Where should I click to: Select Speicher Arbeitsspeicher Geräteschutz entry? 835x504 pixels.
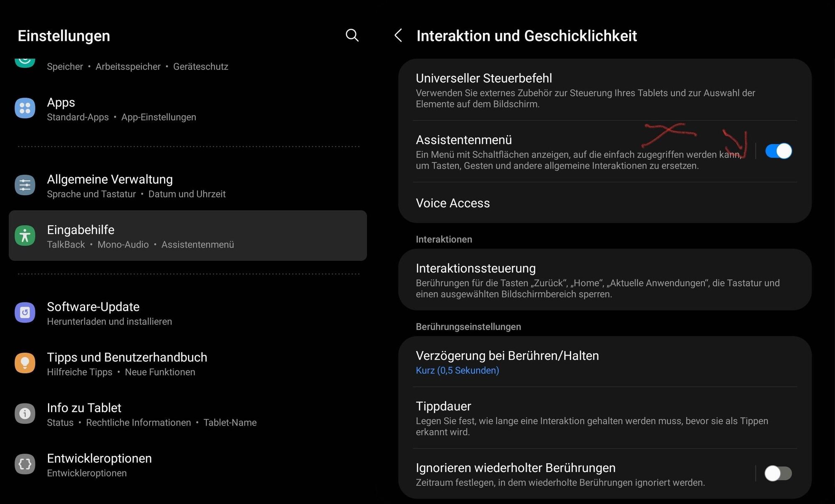tap(137, 67)
